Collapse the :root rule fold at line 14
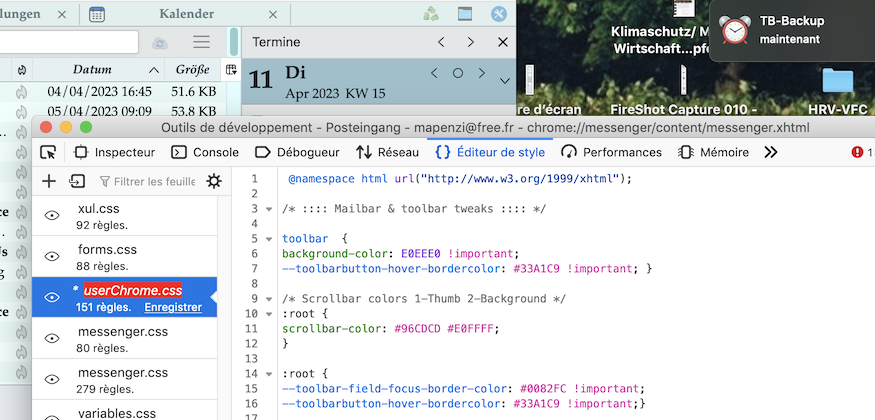This screenshot has width=875, height=420. (269, 374)
